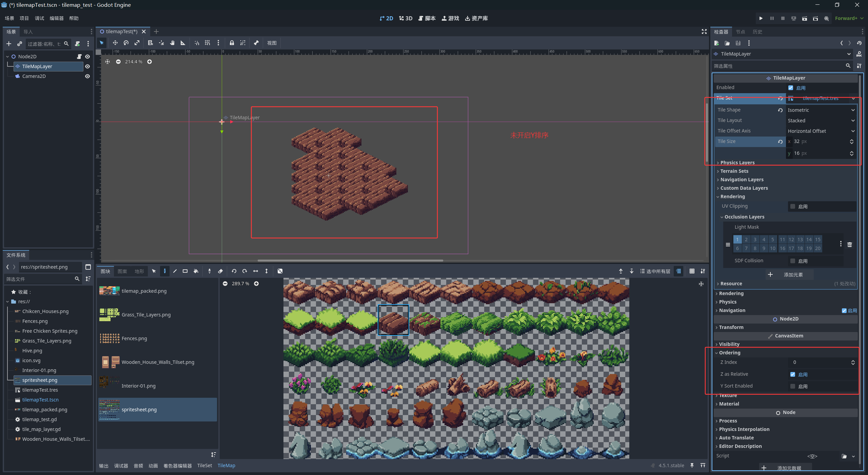Click the add child node plus icon

click(9, 44)
